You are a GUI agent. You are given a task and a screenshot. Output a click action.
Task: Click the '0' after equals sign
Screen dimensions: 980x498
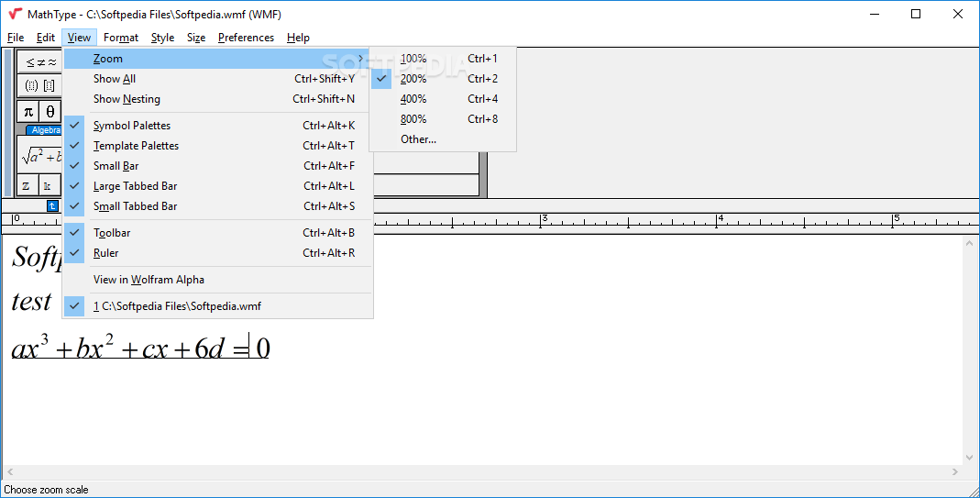pyautogui.click(x=262, y=349)
